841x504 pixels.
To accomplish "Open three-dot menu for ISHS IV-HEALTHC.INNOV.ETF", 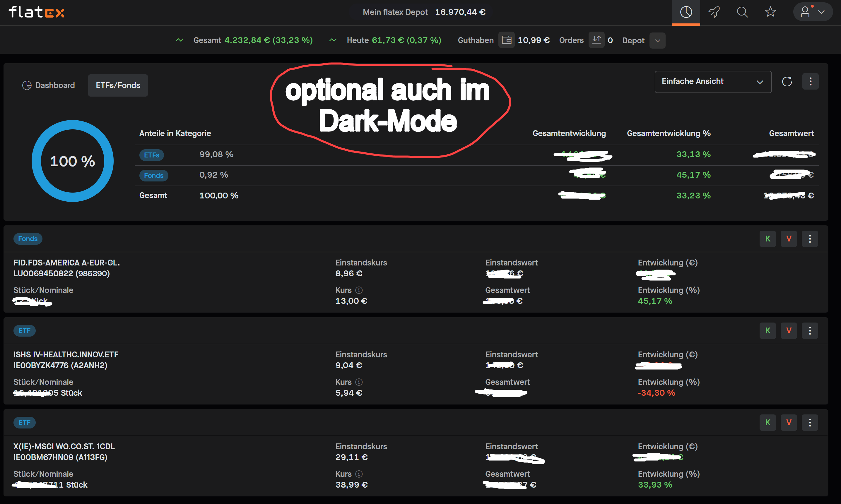I will pyautogui.click(x=810, y=330).
